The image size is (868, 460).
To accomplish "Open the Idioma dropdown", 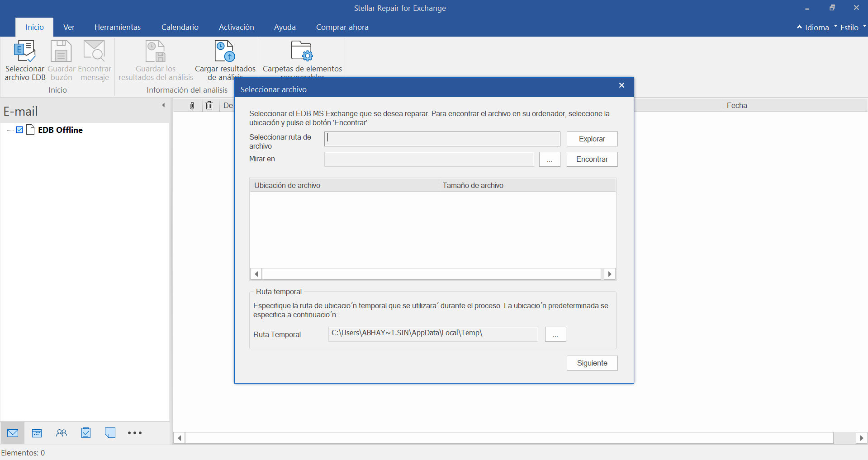I will pos(816,27).
